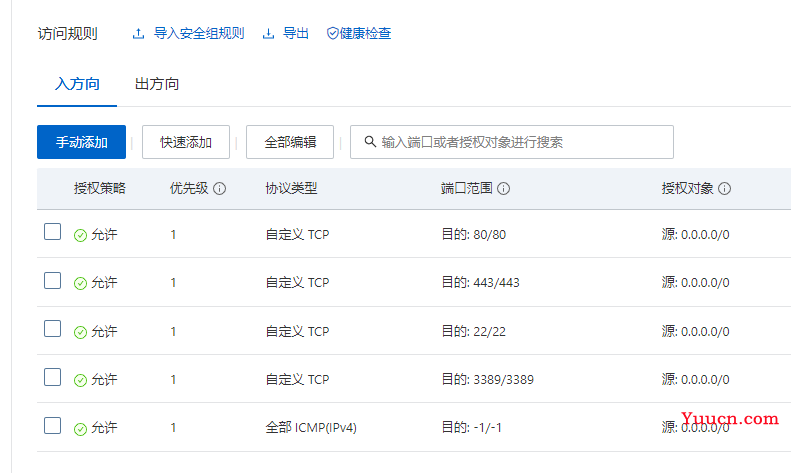791x473 pixels.
Task: Click the 端口范围 column header text
Action: pos(467,189)
